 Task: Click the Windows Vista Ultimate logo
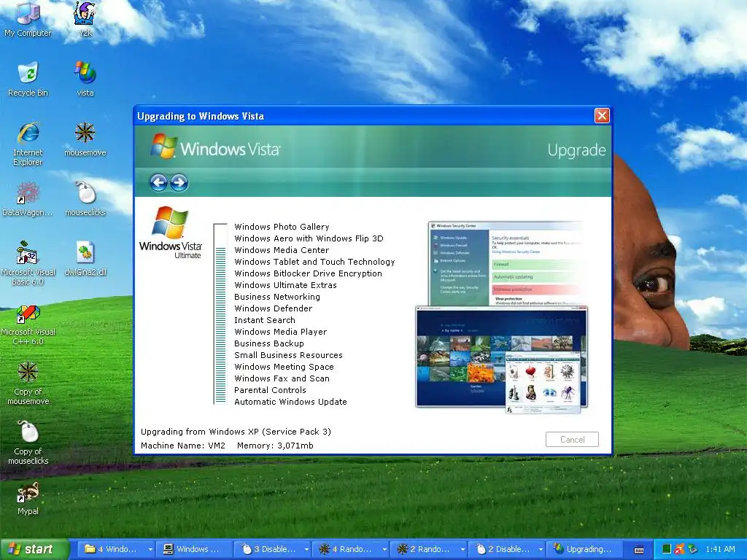tap(170, 232)
